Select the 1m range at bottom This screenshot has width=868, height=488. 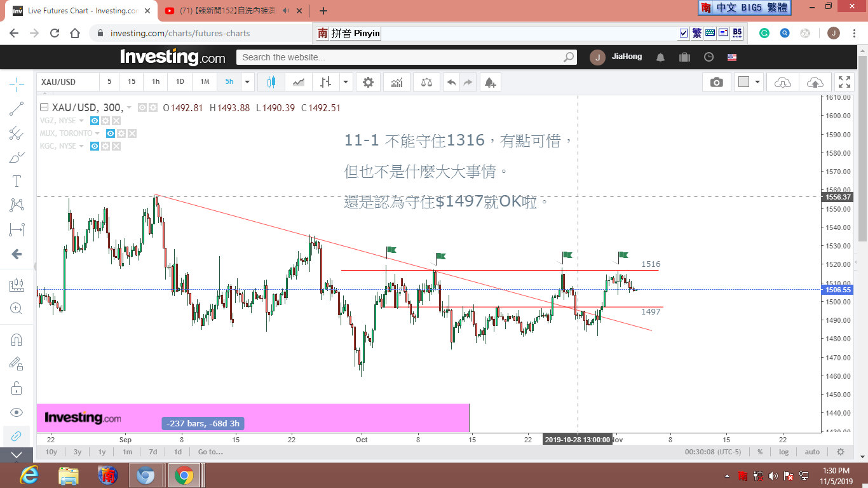pyautogui.click(x=127, y=452)
